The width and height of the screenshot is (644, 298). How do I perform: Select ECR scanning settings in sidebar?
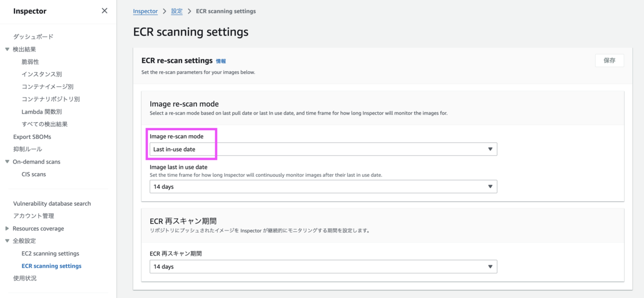tap(52, 266)
